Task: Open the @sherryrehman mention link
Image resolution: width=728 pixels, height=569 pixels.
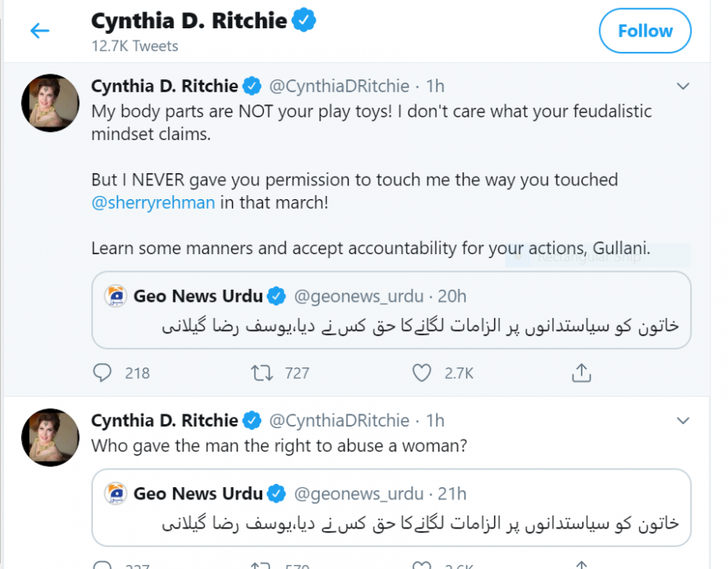Action: (x=153, y=203)
